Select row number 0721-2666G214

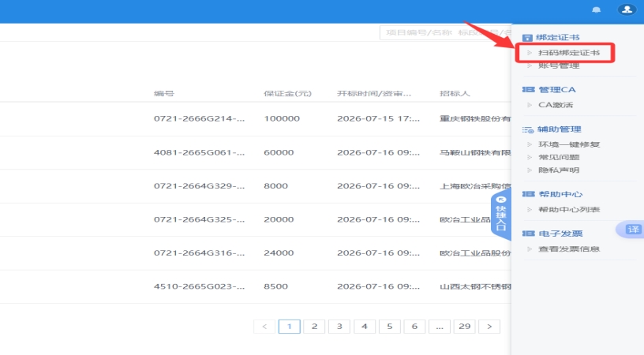(199, 118)
